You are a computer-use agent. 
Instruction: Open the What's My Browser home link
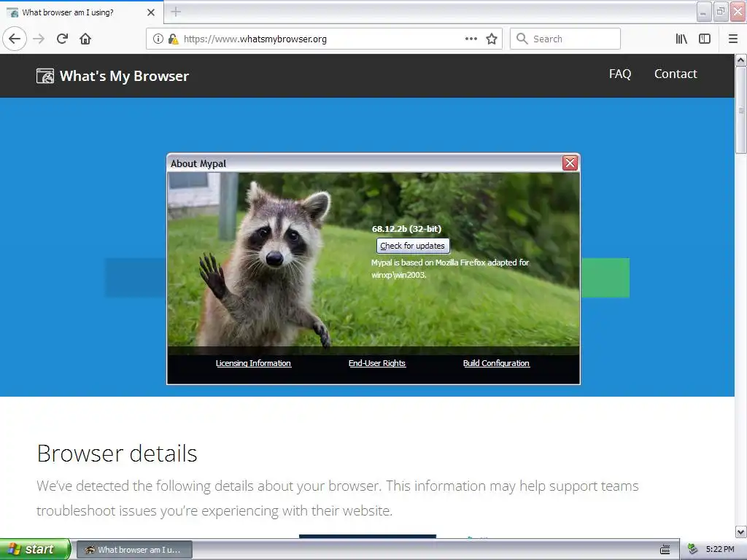pyautogui.click(x=113, y=76)
